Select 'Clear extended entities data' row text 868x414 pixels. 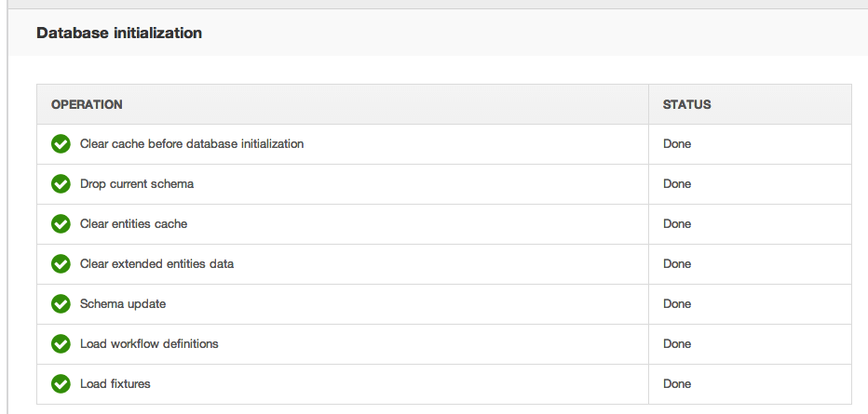(x=156, y=263)
